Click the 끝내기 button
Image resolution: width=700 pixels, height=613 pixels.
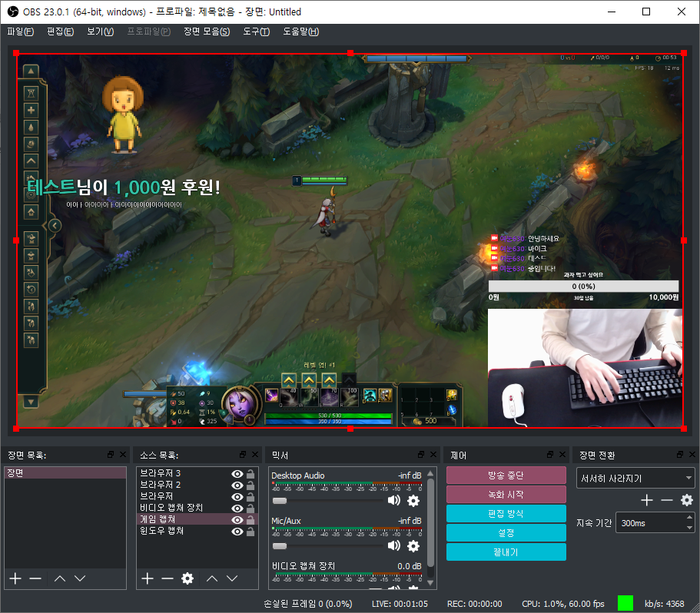click(506, 552)
